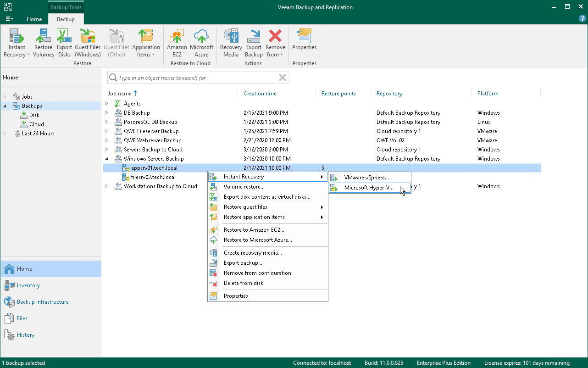This screenshot has height=368, width=588.
Task: Click the Export Backup ribbon icon
Action: [254, 43]
